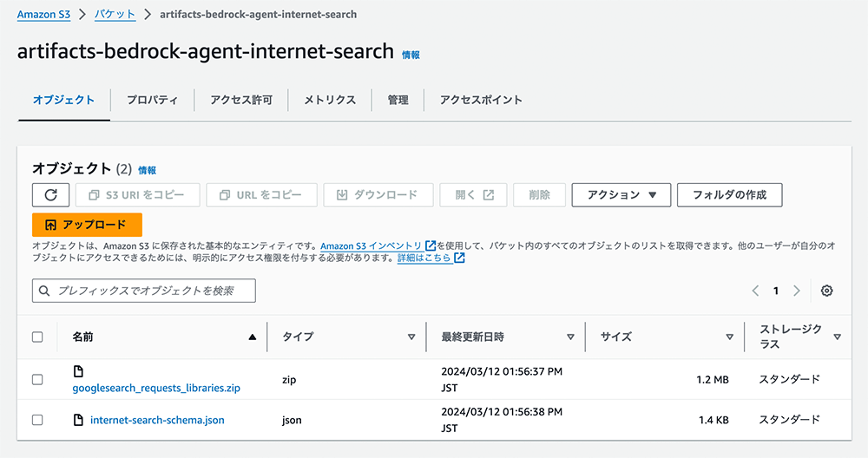Open googlesearch_requests_libraries.zip object link

coord(156,388)
